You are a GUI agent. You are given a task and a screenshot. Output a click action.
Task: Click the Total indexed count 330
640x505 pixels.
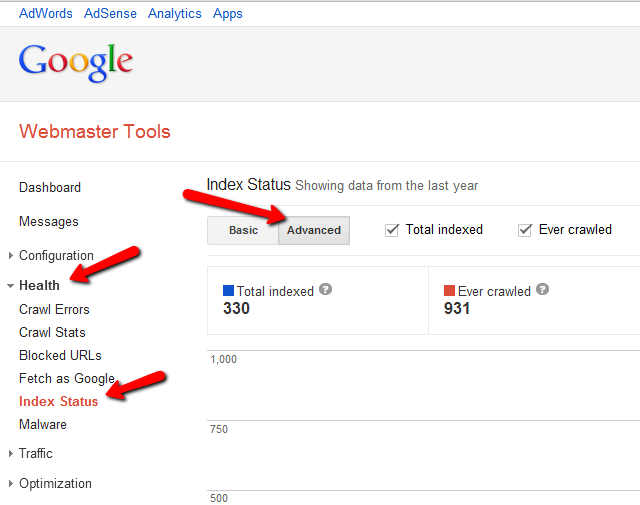(236, 308)
